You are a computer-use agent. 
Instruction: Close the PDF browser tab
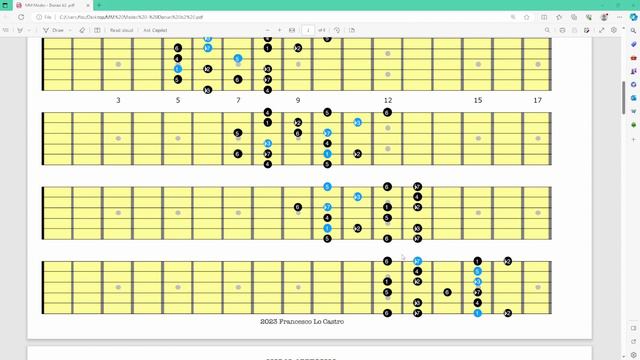[88, 5]
